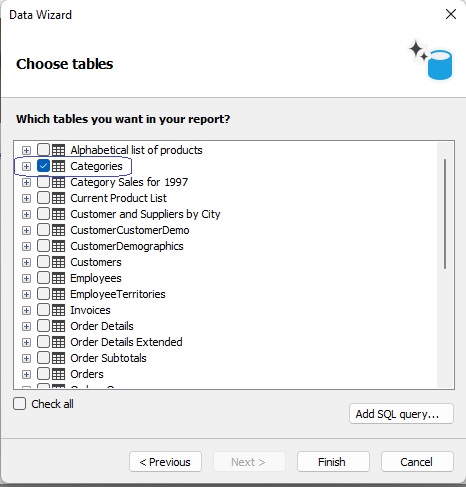The image size is (466, 487).
Task: Check the Orders table checkbox
Action: pyautogui.click(x=43, y=374)
